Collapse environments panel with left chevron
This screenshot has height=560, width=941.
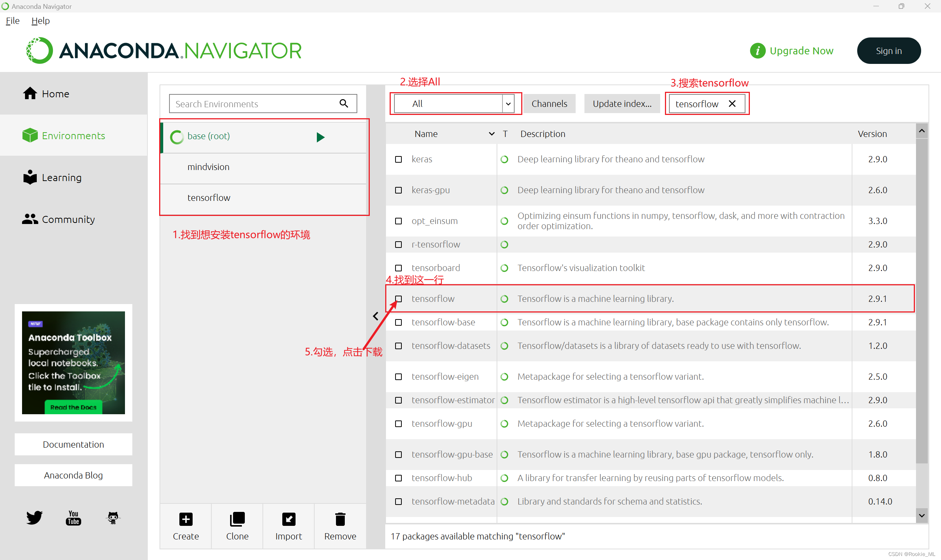tap(376, 316)
